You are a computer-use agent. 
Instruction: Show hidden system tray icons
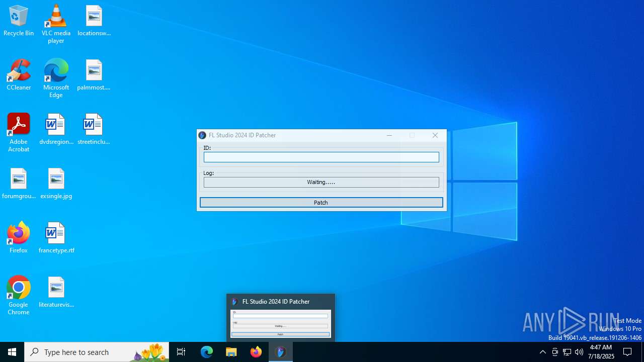pos(542,352)
